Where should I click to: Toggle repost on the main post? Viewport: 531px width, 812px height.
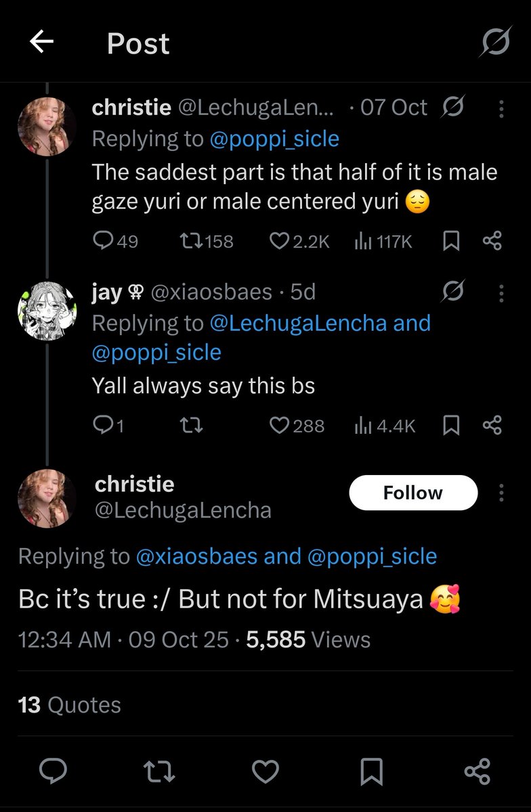(159, 771)
